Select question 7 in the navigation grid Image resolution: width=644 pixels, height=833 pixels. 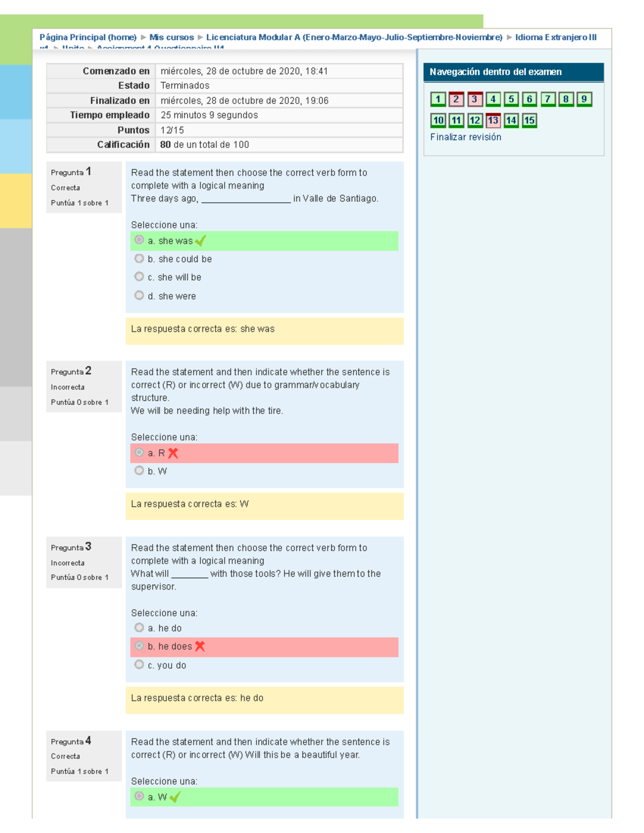pos(547,99)
